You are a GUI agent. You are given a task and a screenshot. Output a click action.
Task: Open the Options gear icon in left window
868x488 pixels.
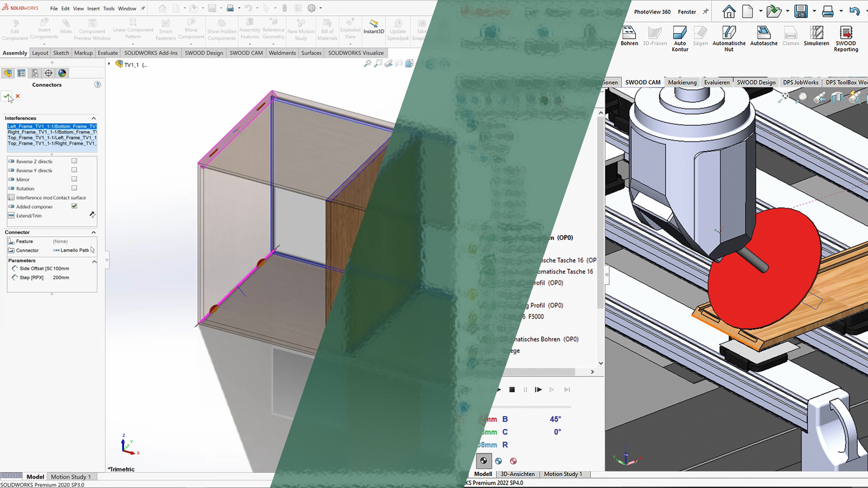(311, 8)
